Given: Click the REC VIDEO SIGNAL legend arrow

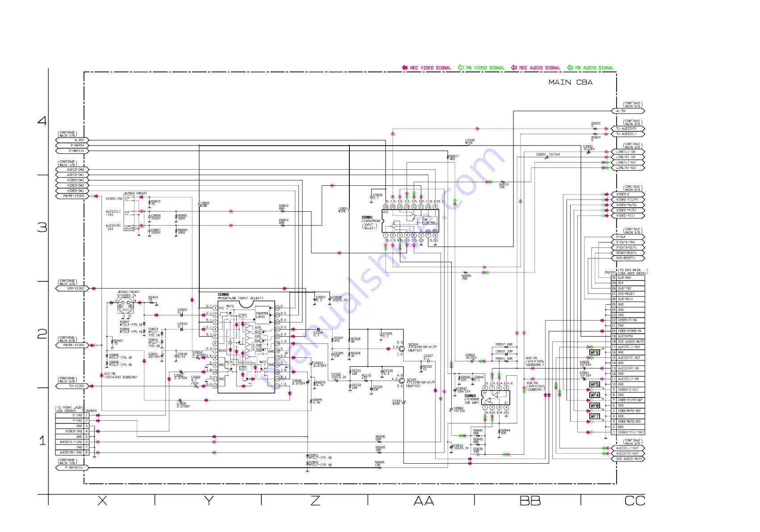Looking at the screenshot, I should (405, 67).
